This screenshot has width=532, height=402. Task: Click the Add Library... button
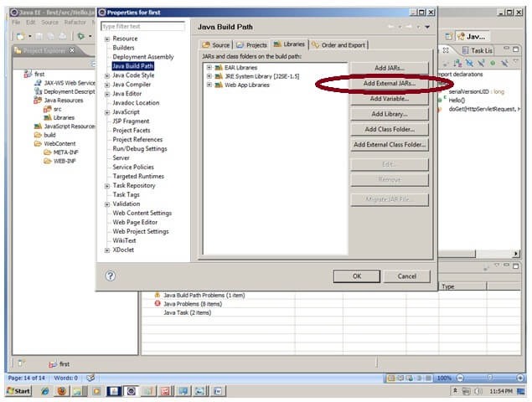(390, 114)
